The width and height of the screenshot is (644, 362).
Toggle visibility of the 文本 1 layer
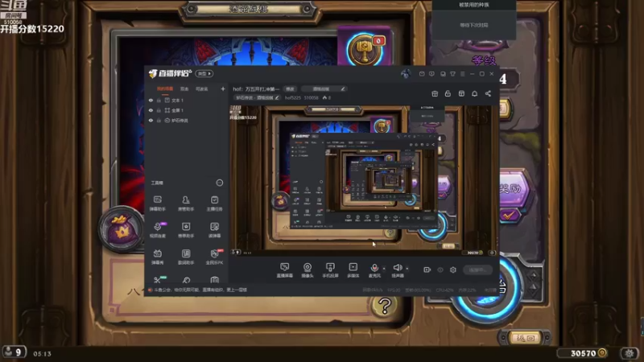coord(151,100)
